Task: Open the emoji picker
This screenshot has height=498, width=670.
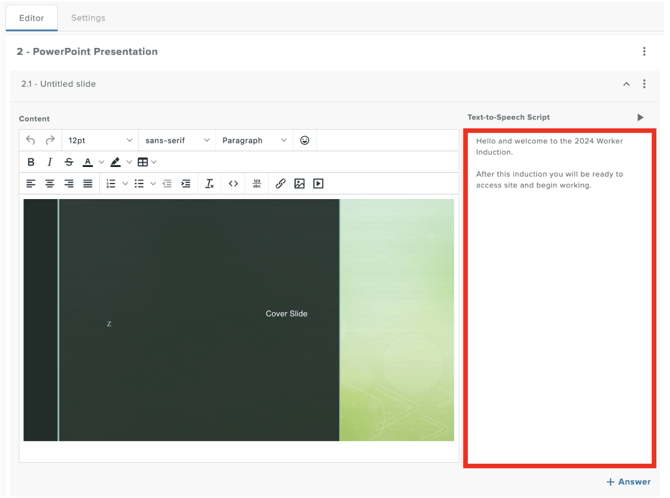Action: pyautogui.click(x=305, y=141)
